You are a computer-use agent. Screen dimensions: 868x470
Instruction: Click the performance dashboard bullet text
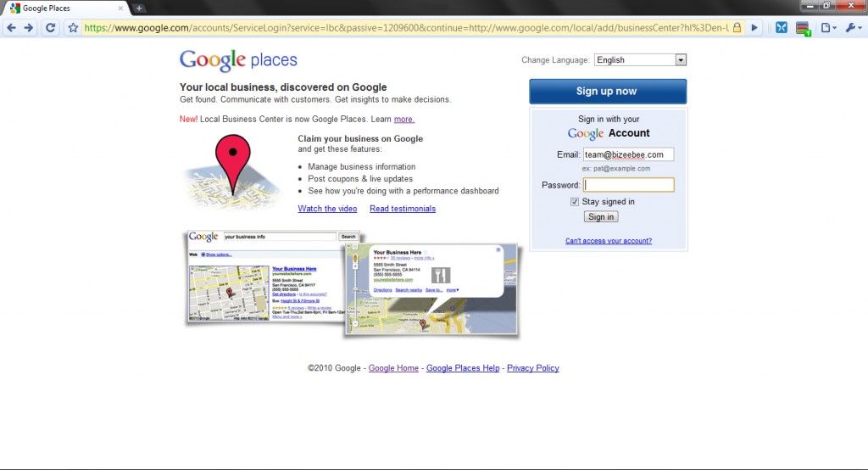[x=403, y=191]
